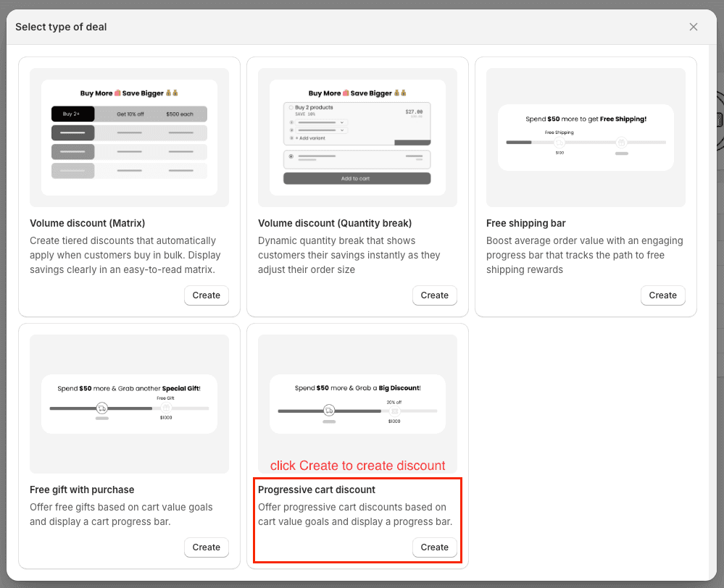Click the Volume discount (Matrix) preview image
Viewport: 724px width, 588px height.
point(129,138)
